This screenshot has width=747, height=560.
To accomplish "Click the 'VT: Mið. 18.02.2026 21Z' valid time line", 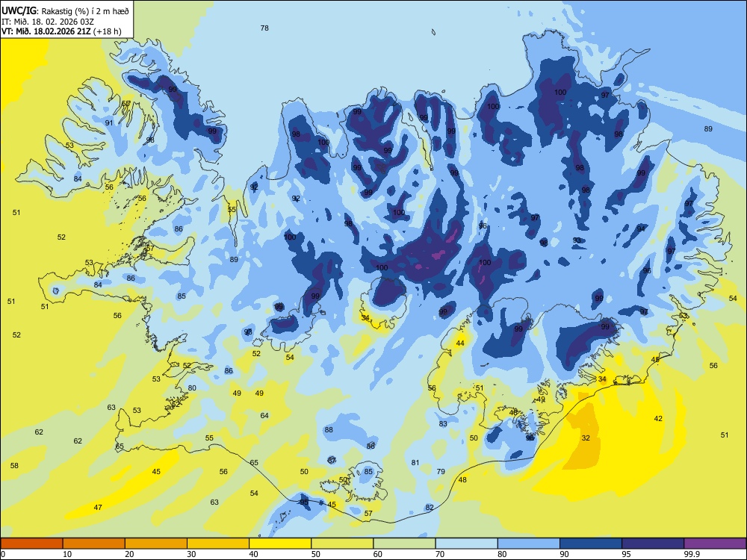I will coord(46,32).
